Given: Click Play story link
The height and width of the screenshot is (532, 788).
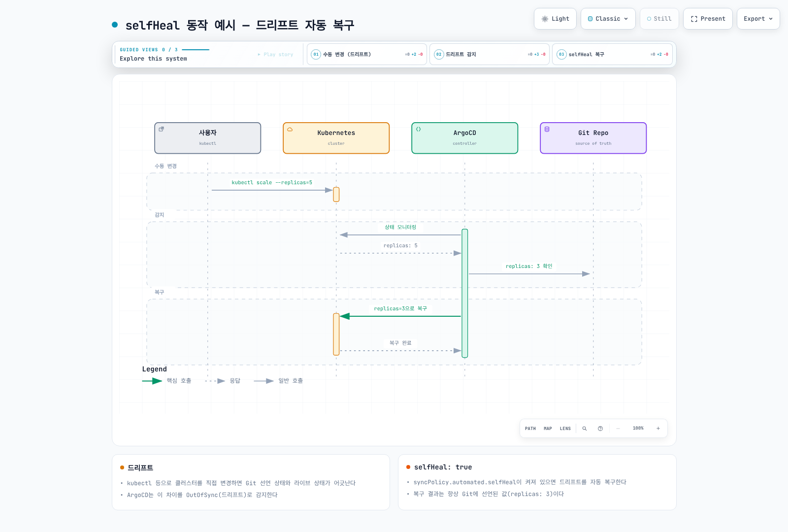Looking at the screenshot, I should (x=275, y=55).
